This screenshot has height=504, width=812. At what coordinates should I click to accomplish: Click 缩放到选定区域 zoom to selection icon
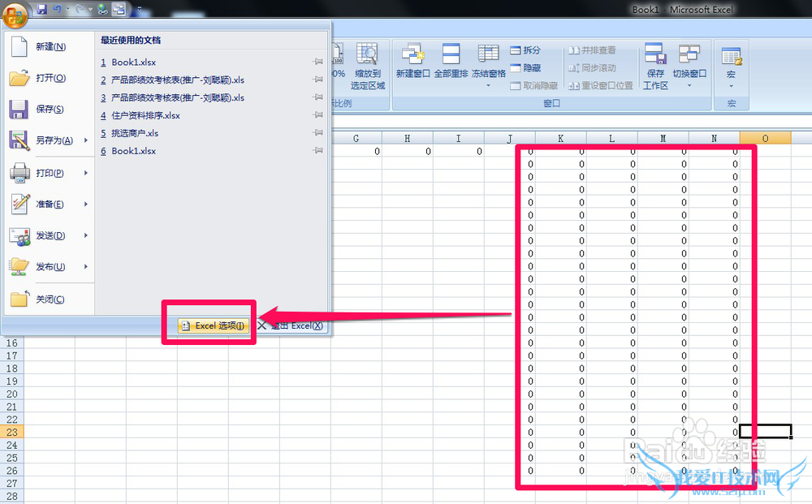[x=367, y=54]
